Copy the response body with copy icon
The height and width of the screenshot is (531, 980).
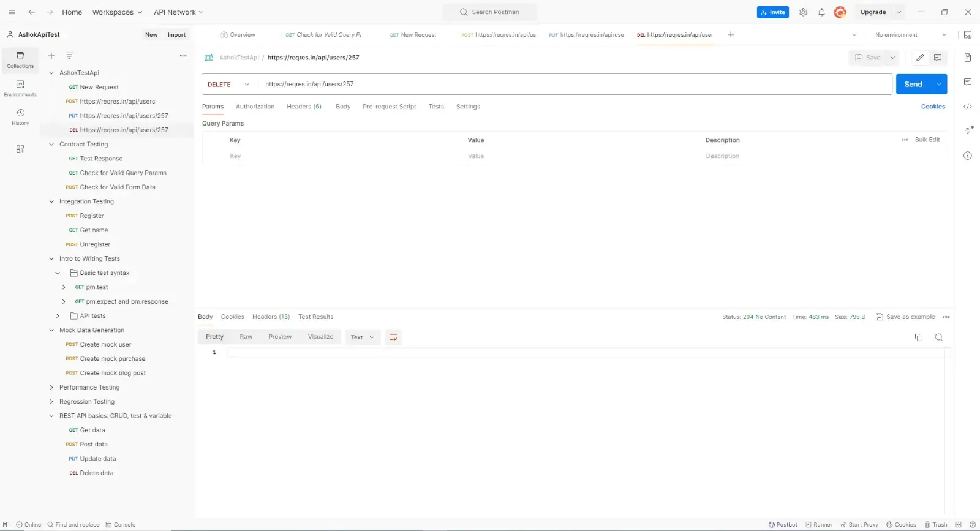tap(918, 337)
